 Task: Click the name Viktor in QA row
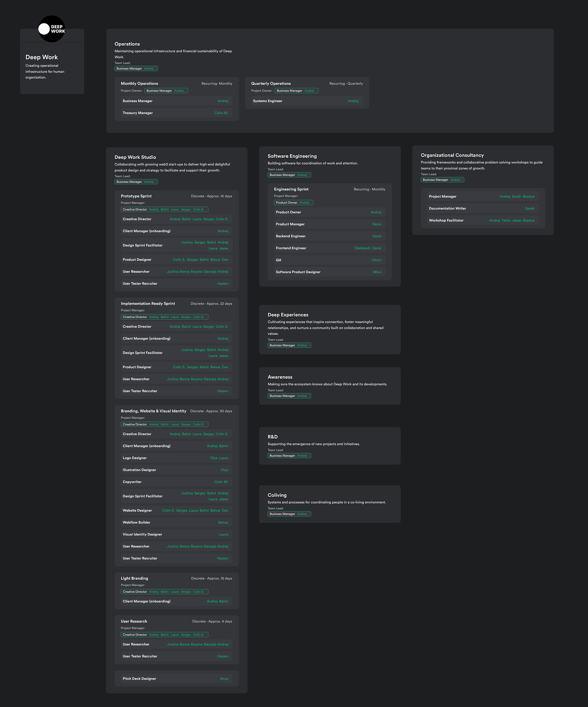(376, 260)
